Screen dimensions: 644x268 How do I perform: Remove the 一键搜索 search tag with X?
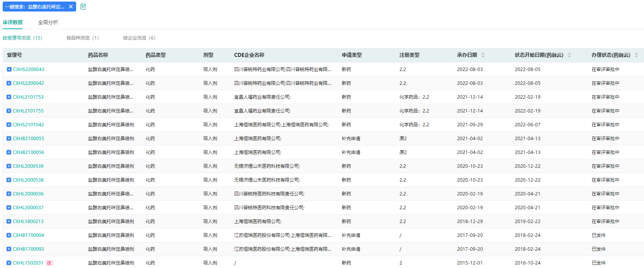pyautogui.click(x=71, y=7)
